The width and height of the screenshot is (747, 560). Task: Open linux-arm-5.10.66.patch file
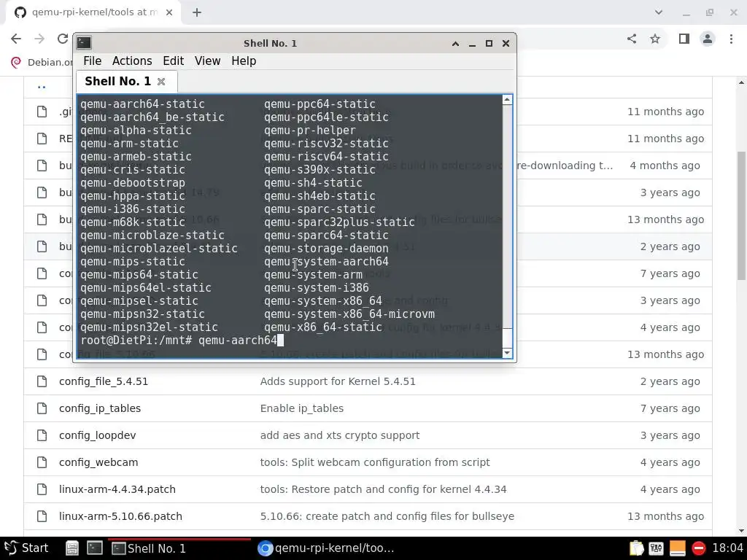point(120,516)
